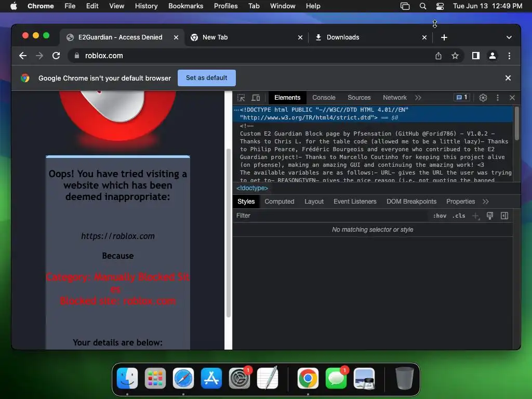Open the DOM Breakpoints tab
The image size is (532, 399).
click(x=411, y=202)
